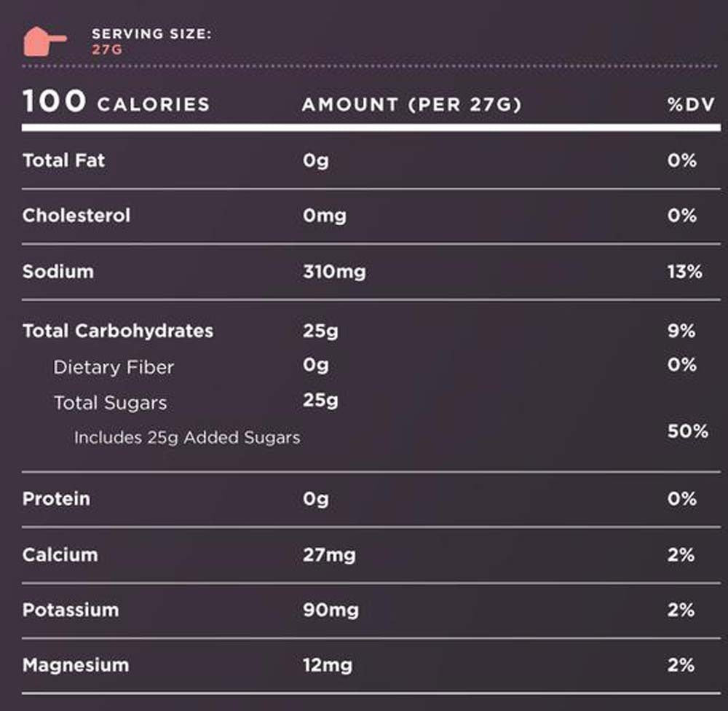Click the 50% added sugars daily value
Viewport: 728px width, 711px height.
click(687, 431)
